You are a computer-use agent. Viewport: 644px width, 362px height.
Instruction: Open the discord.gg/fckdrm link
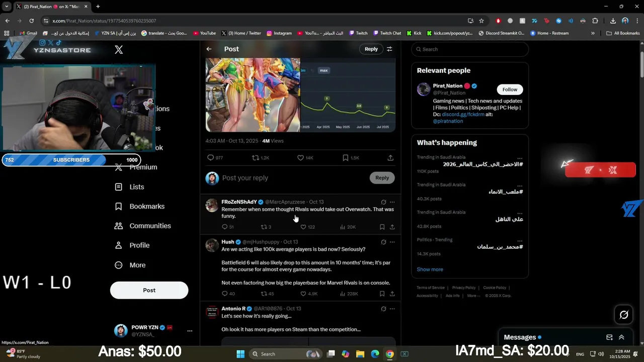click(x=463, y=114)
